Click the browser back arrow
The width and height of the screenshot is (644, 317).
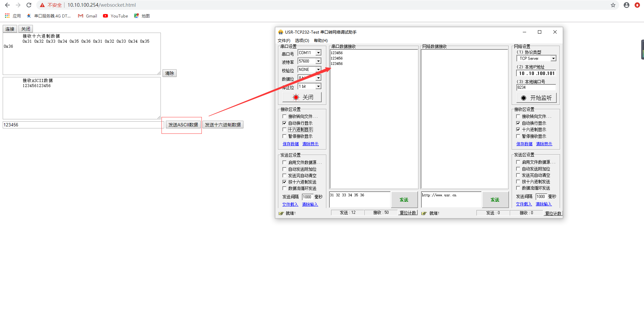pos(7,5)
